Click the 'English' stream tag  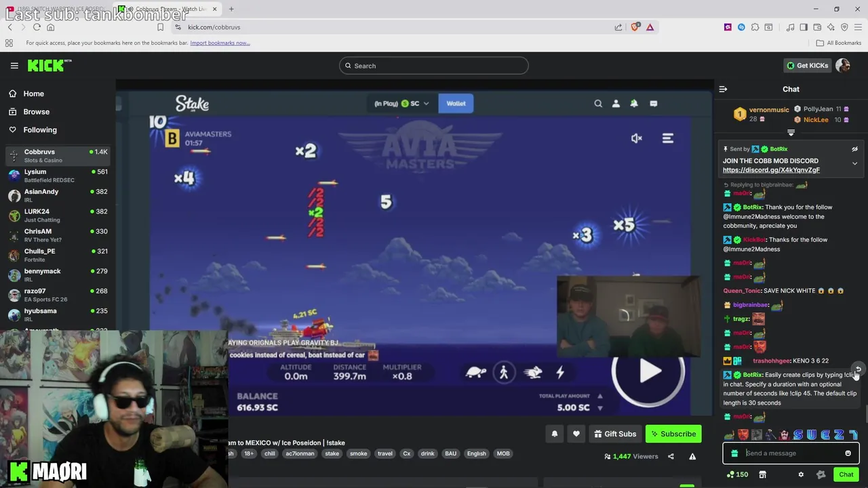[x=476, y=453]
